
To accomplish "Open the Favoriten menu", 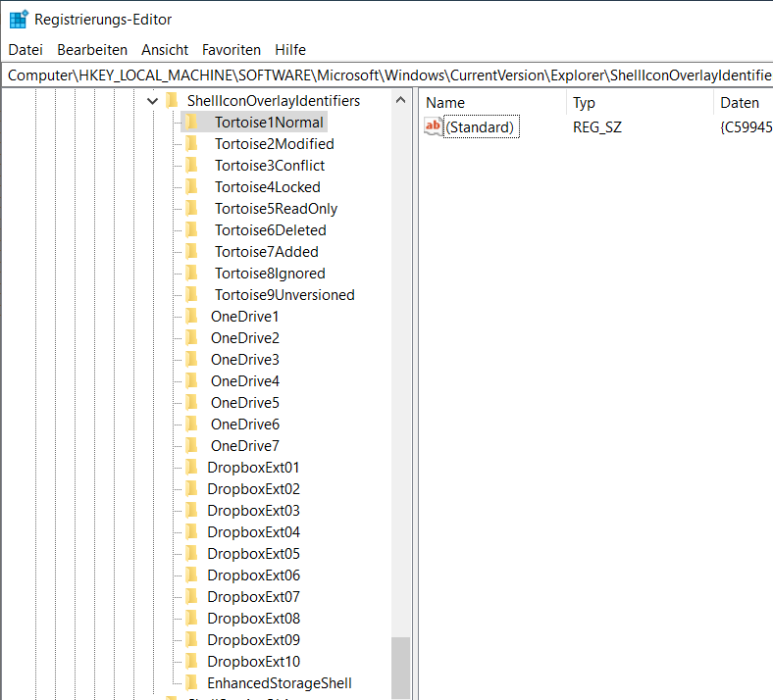I will tap(232, 49).
